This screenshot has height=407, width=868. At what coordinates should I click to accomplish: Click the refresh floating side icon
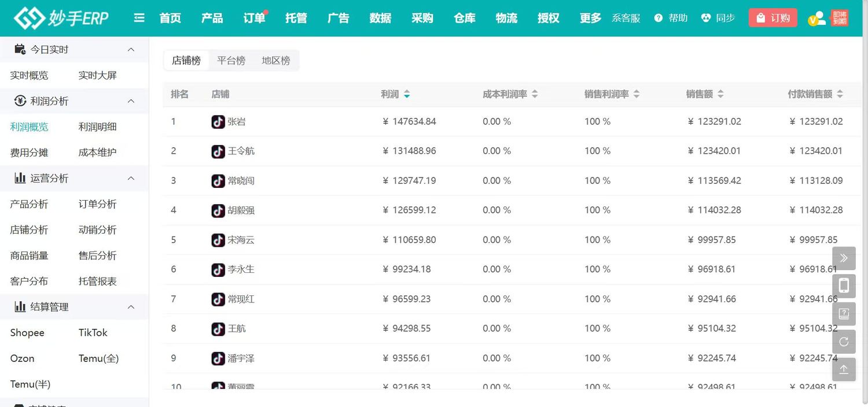[x=844, y=342]
